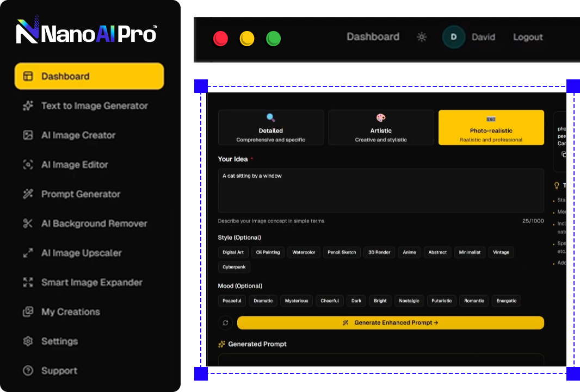
Task: Click the AI Background Remover scissors icon
Action: [28, 223]
